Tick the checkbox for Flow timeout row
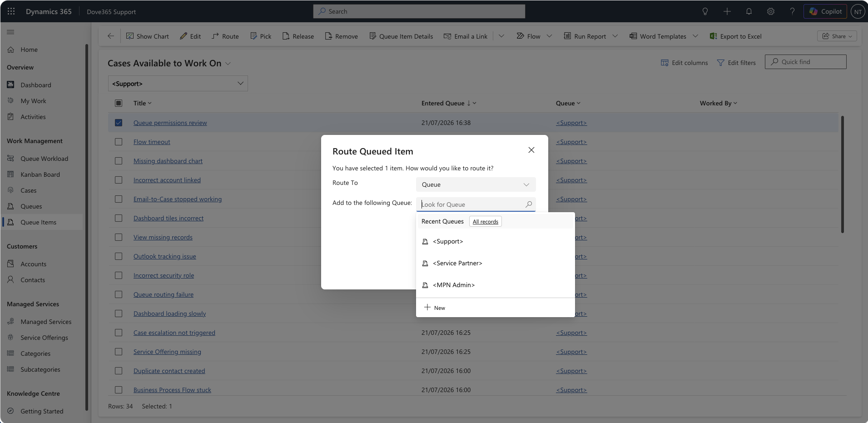Screen dimensions: 868x423 (119, 142)
